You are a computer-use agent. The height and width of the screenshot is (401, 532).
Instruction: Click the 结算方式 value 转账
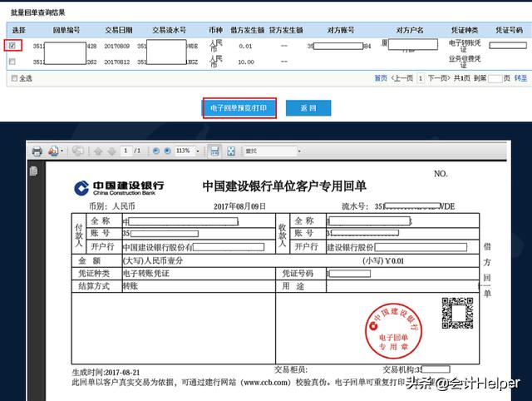[x=131, y=286]
